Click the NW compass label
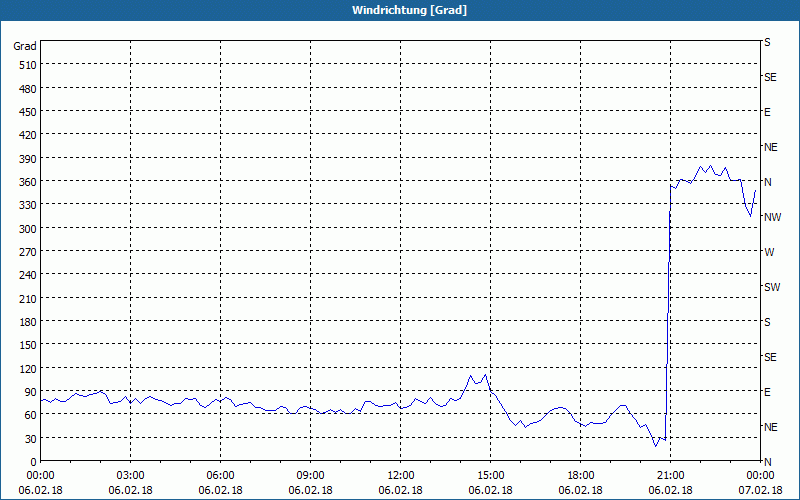The height and width of the screenshot is (500, 800). click(772, 217)
